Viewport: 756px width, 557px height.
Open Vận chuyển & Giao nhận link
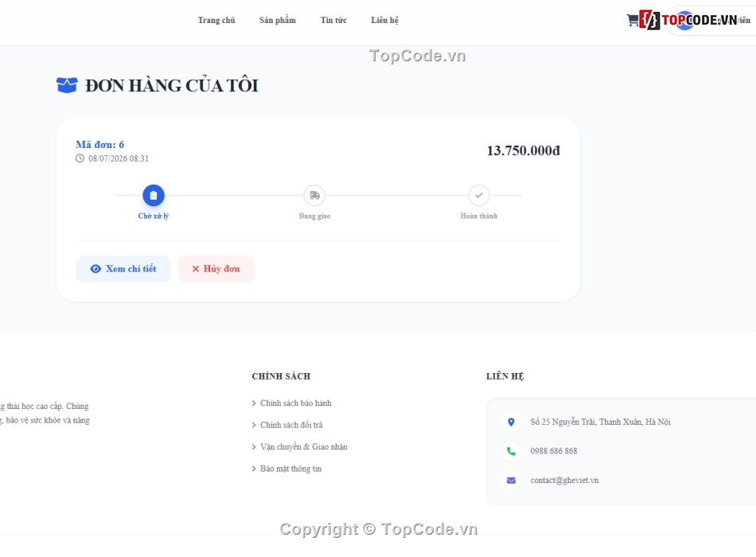click(x=304, y=447)
